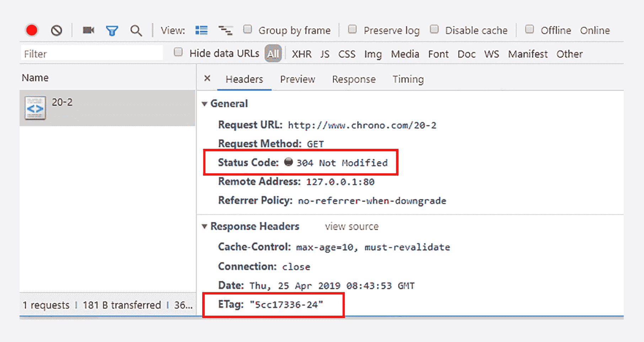Image resolution: width=644 pixels, height=342 pixels.
Task: Select the 20-2 document icon
Action: coord(35,108)
